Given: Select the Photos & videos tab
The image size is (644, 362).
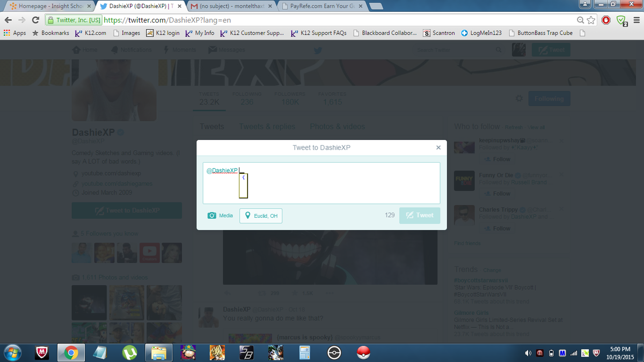Looking at the screenshot, I should click(x=337, y=127).
